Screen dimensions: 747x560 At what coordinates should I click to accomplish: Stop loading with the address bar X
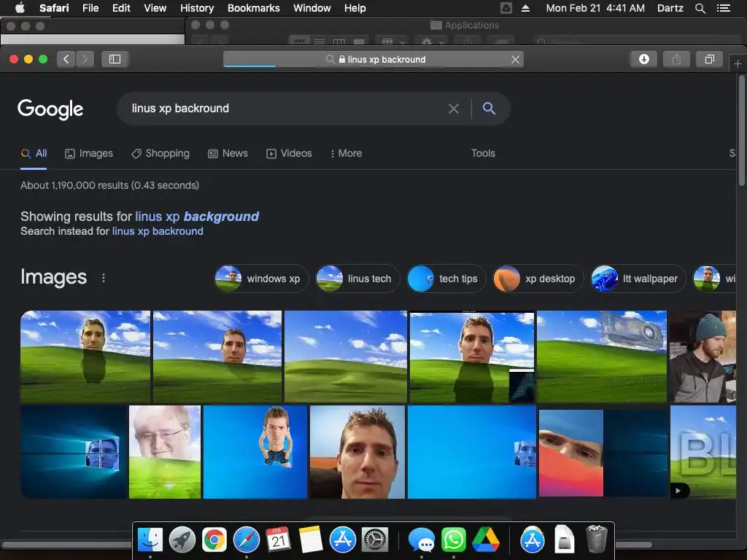515,60
